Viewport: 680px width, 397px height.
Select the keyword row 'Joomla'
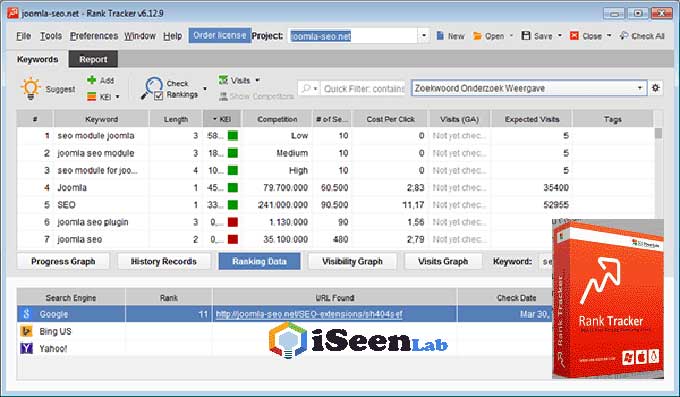[335, 187]
